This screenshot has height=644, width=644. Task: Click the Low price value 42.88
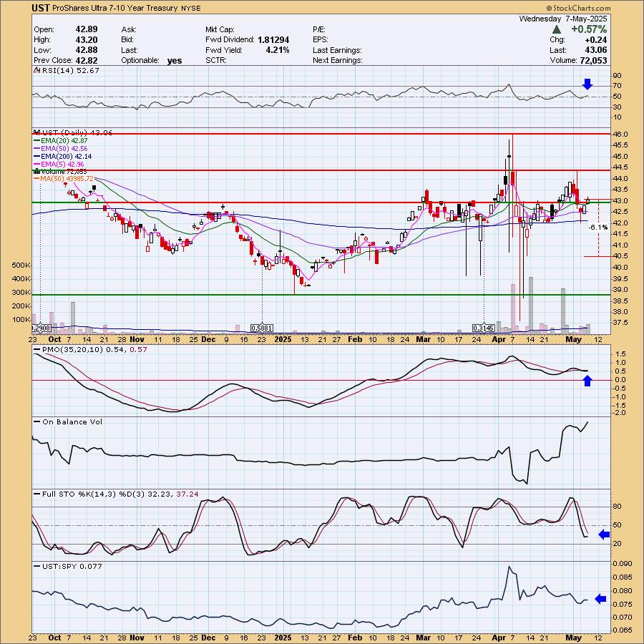(87, 50)
